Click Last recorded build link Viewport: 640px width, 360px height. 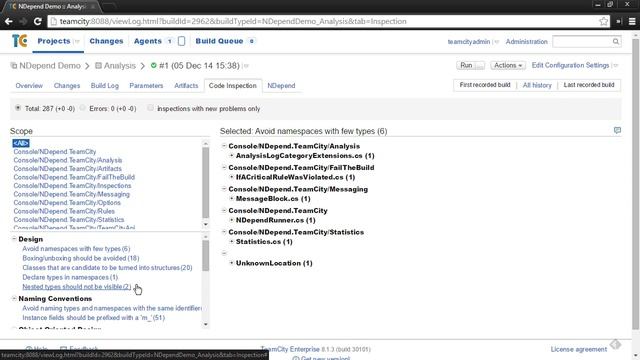[589, 85]
